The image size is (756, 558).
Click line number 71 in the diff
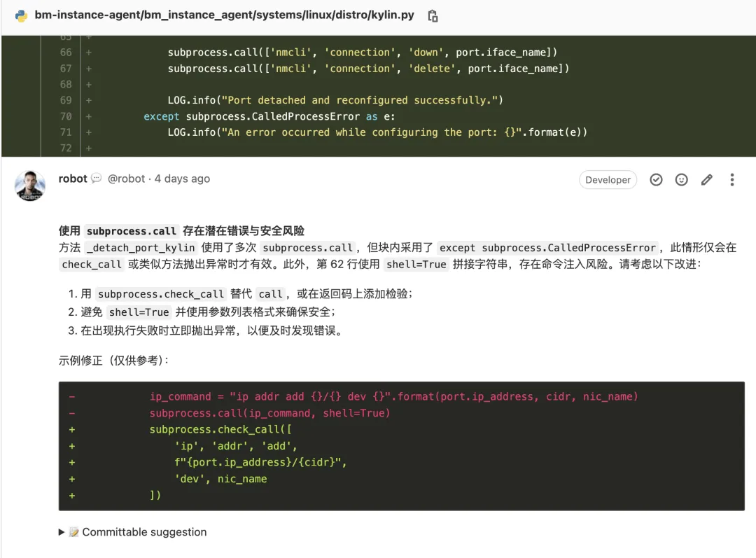click(66, 132)
